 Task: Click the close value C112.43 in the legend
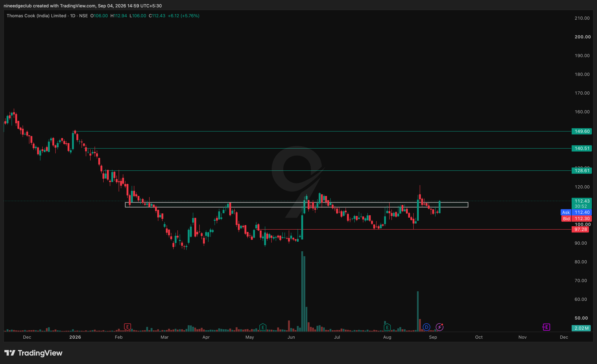[x=157, y=16]
